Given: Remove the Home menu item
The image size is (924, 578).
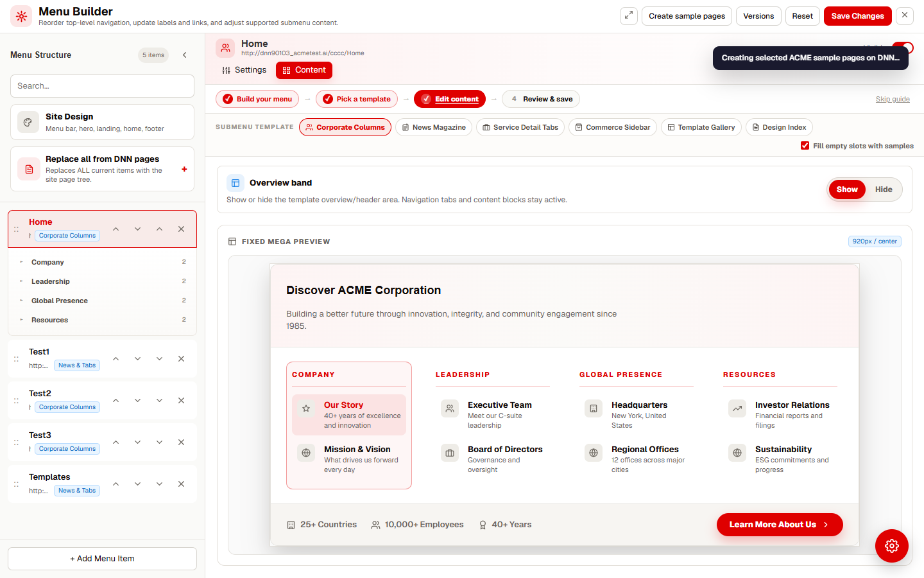Looking at the screenshot, I should (181, 229).
